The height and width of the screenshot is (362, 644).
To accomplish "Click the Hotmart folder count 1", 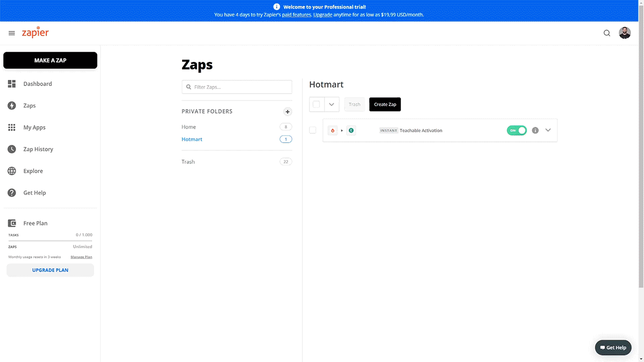I will [x=286, y=139].
